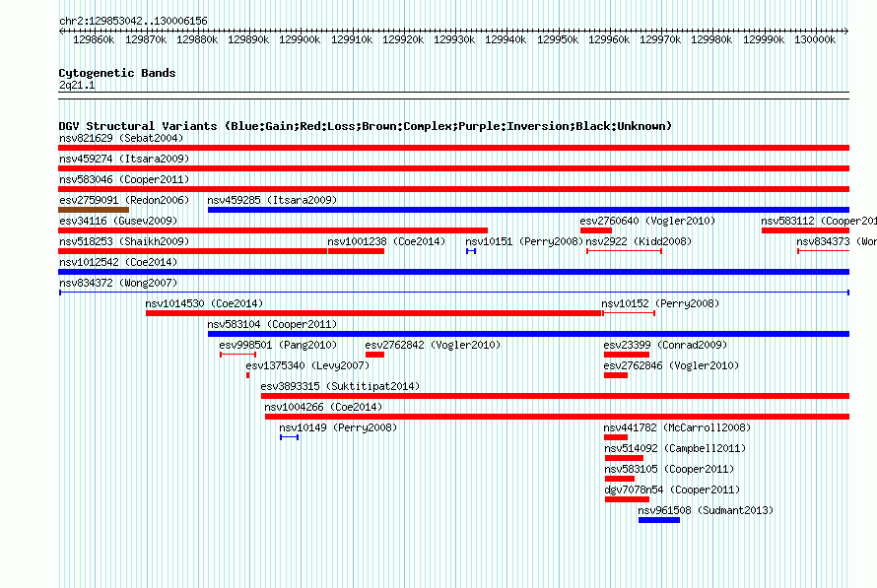This screenshot has height=588, width=877.
Task: Select the Cytogenetic Bands track title
Action: point(117,73)
